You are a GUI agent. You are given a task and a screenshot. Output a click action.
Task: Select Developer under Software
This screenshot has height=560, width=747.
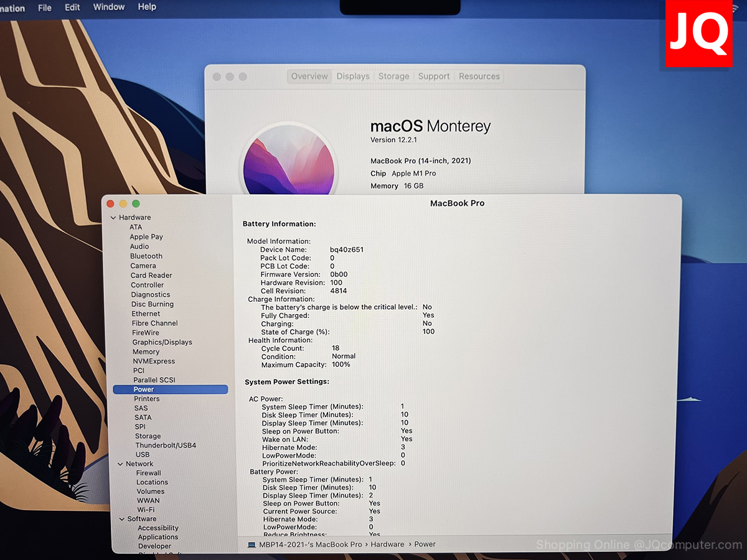[x=155, y=546]
